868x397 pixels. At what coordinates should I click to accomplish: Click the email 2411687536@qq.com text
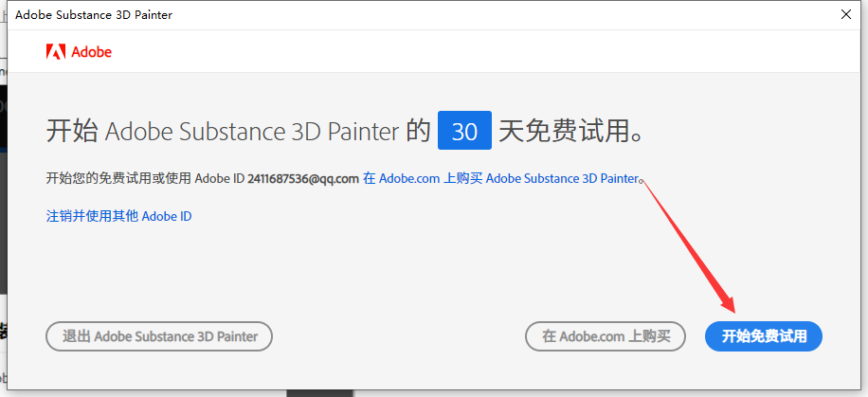[x=303, y=179]
